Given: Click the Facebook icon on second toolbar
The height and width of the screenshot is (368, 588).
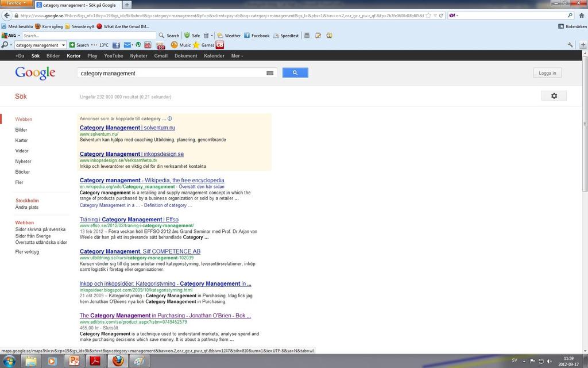Looking at the screenshot, I should 116,45.
